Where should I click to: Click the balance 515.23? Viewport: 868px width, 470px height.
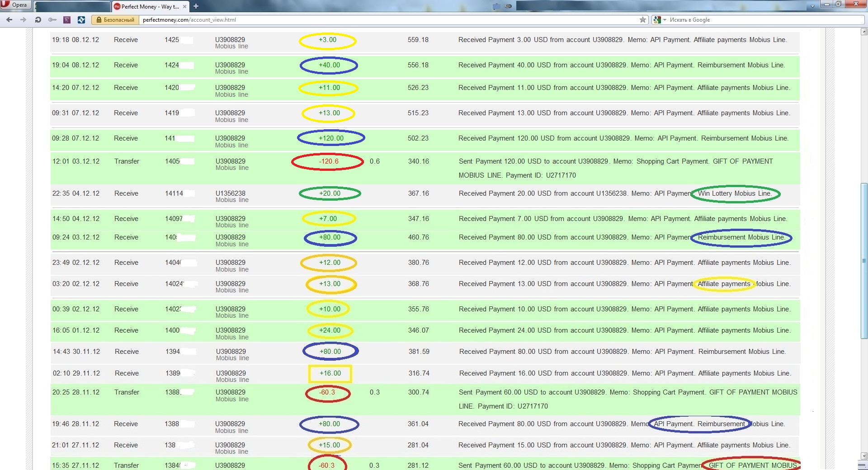coord(418,113)
